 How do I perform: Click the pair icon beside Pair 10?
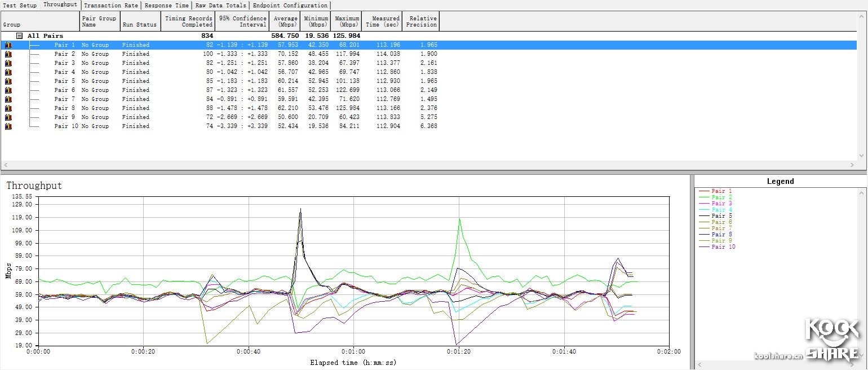pos(8,126)
